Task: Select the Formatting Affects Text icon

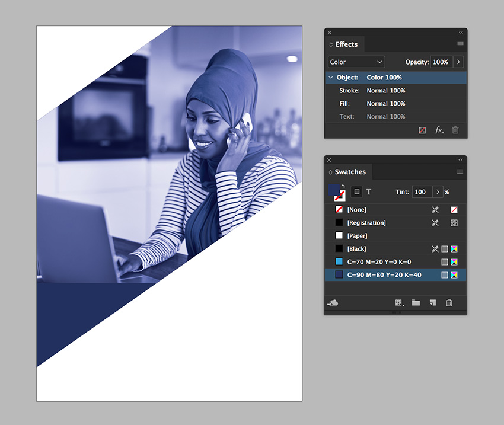Action: click(x=368, y=191)
